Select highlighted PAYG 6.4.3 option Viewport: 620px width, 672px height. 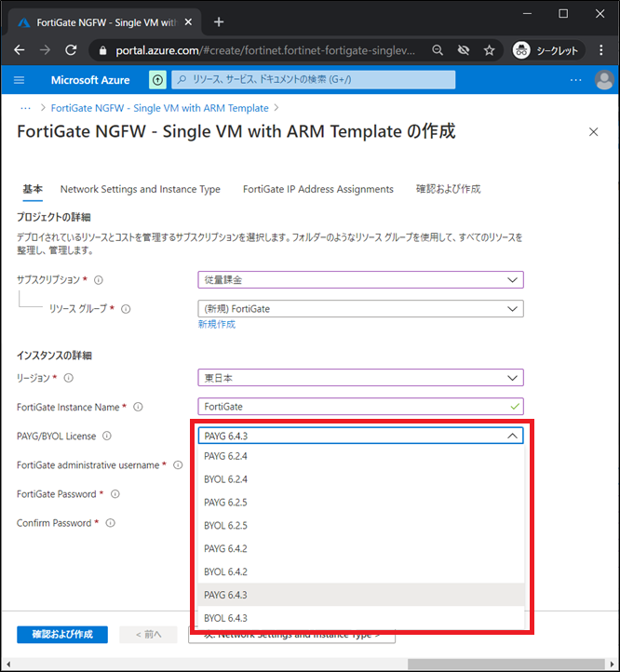pyautogui.click(x=360, y=595)
